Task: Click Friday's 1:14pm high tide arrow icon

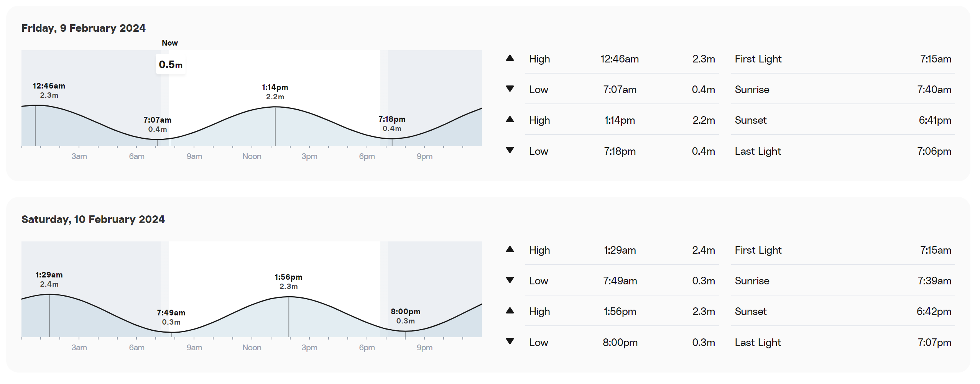Action: [x=510, y=120]
